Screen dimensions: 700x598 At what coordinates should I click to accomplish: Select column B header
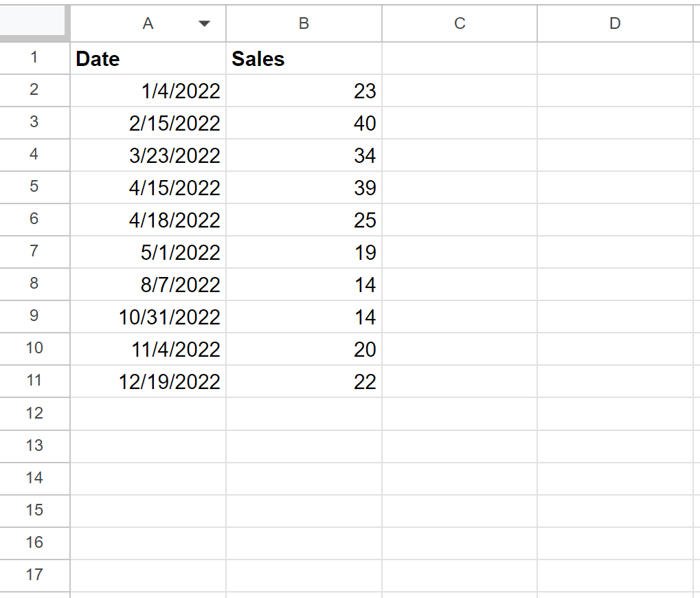click(x=304, y=23)
